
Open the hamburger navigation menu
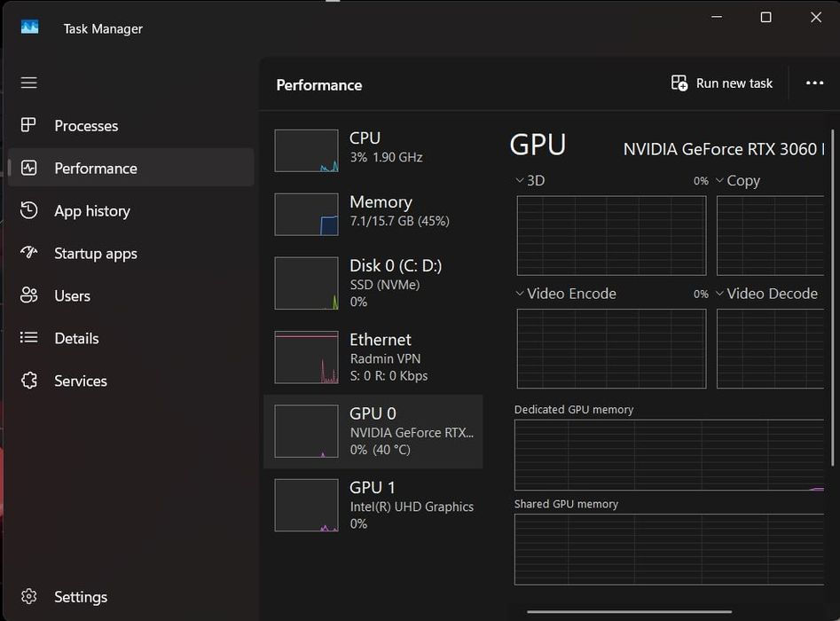pos(29,83)
